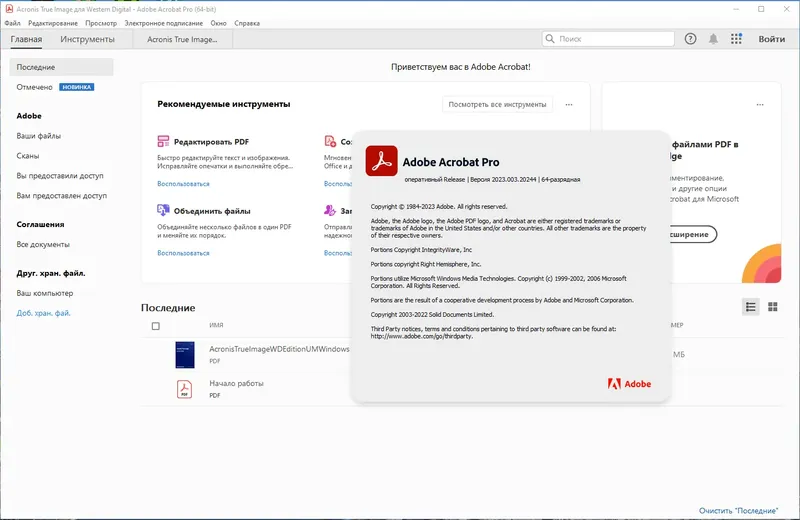The height and width of the screenshot is (520, 800).
Task: Click the Acrobat icon in title bar
Action: click(x=9, y=9)
